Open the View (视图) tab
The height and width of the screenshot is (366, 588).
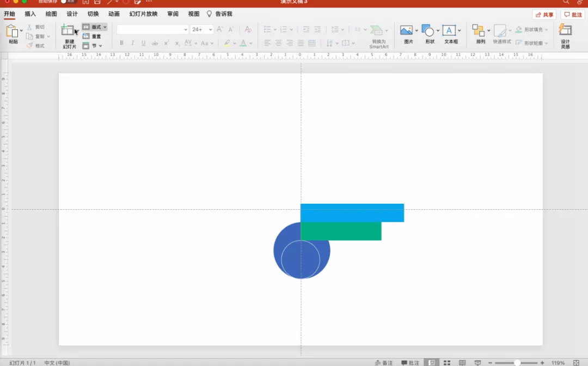(194, 14)
